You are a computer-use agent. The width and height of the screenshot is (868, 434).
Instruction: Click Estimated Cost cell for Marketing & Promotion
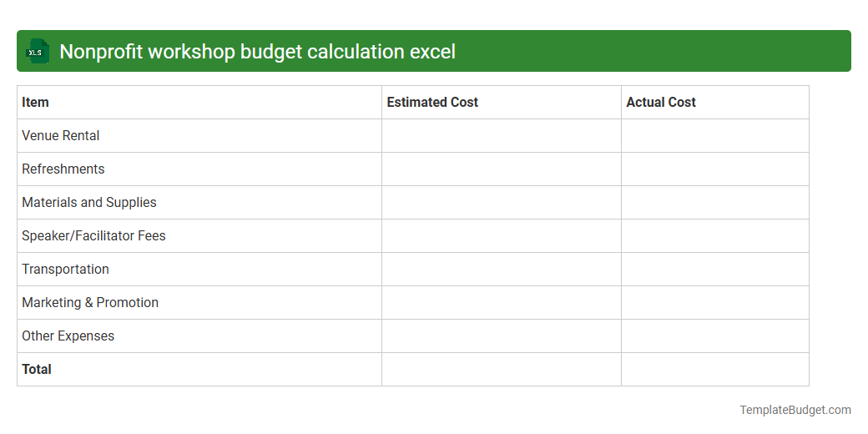(502, 302)
